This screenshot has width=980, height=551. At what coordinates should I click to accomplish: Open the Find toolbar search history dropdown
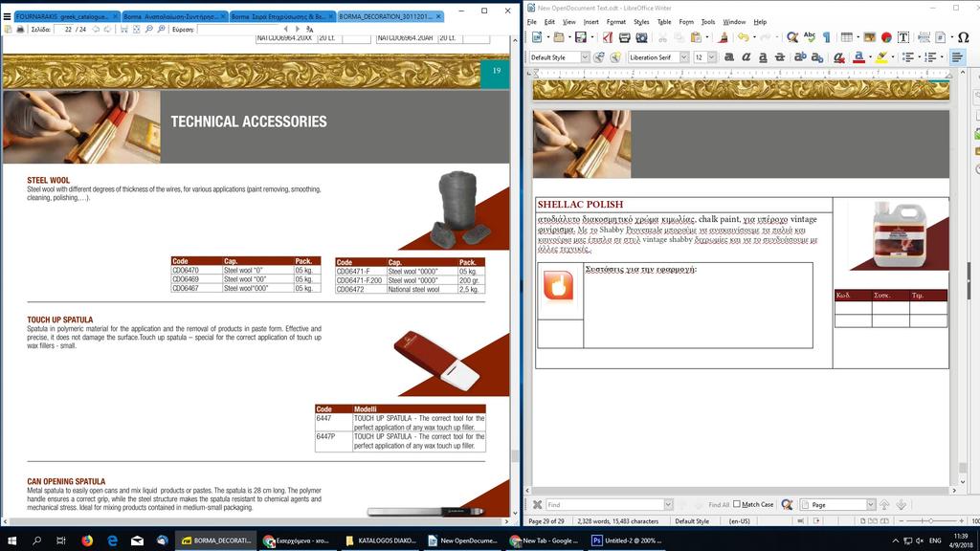coord(668,505)
